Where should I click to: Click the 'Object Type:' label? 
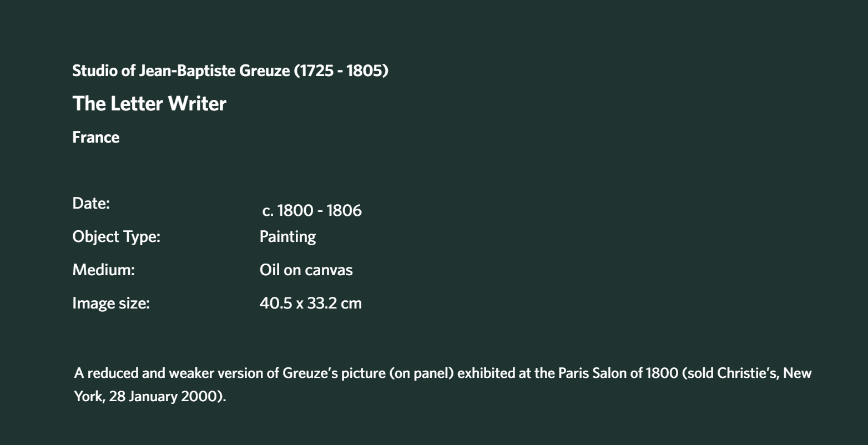117,237
